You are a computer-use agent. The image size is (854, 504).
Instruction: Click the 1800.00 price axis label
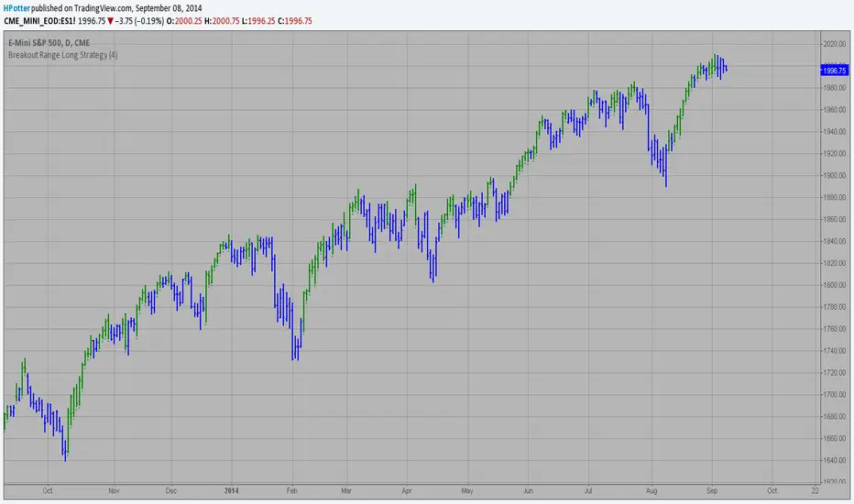coord(835,285)
